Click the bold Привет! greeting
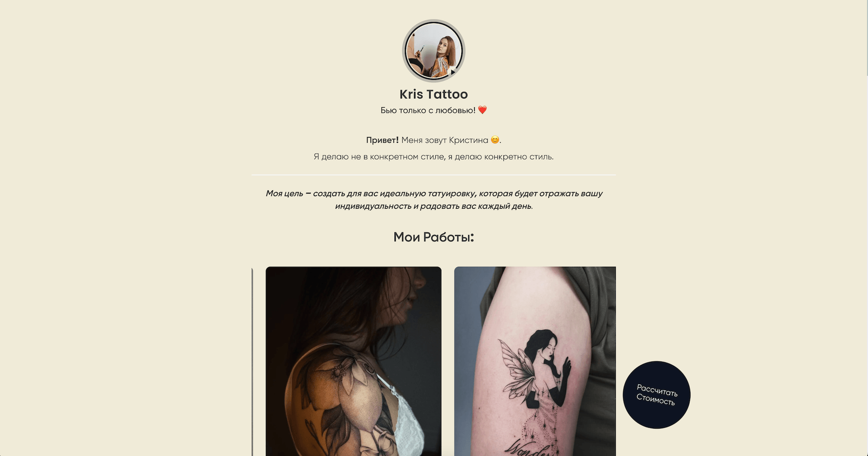 click(x=382, y=140)
